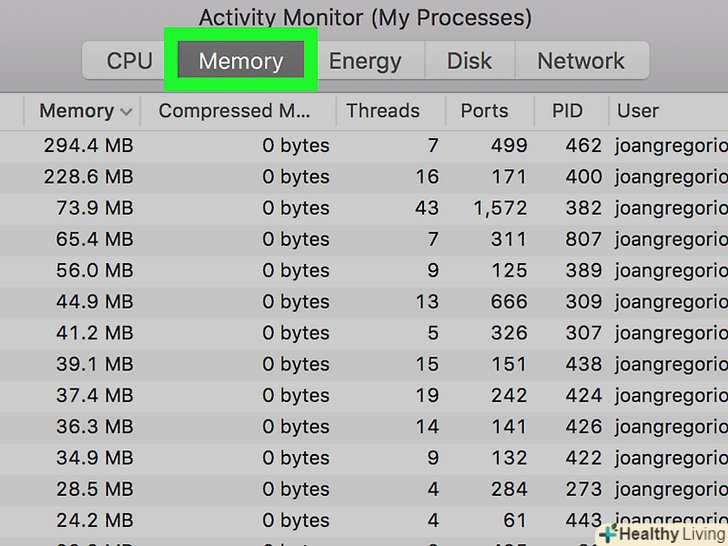Select the process using 294.4 MB
Viewport: 728px width, 546px height.
tap(88, 146)
